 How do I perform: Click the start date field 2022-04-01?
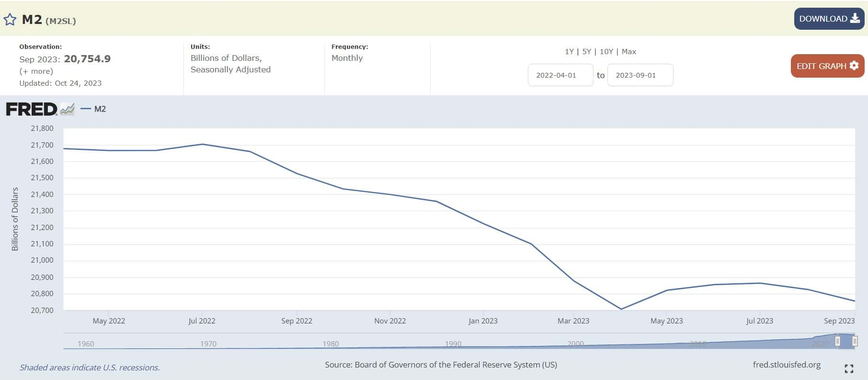(x=560, y=75)
